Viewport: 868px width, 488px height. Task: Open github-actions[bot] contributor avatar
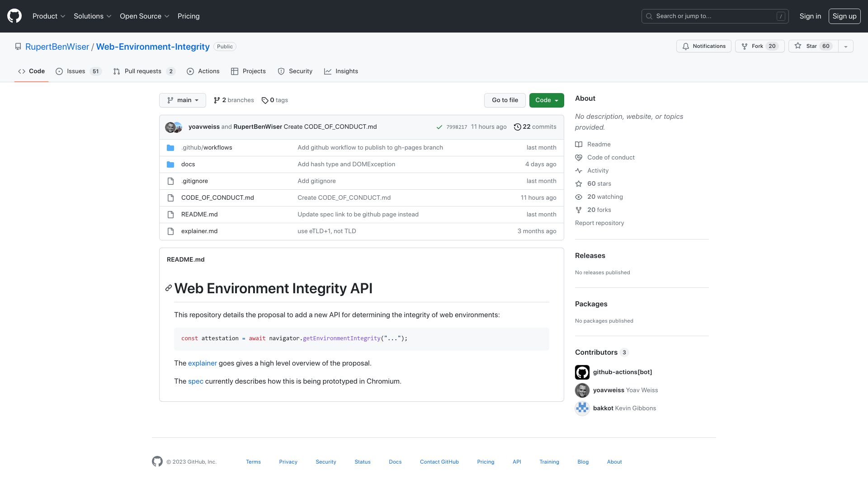click(x=582, y=372)
